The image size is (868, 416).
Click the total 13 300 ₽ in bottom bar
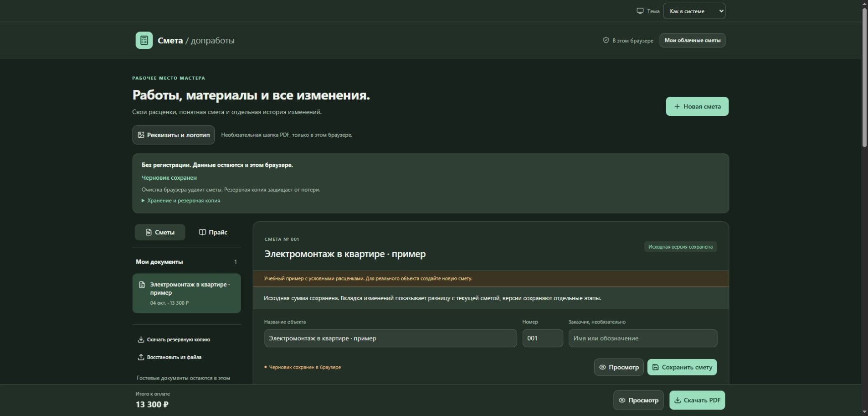(x=152, y=404)
